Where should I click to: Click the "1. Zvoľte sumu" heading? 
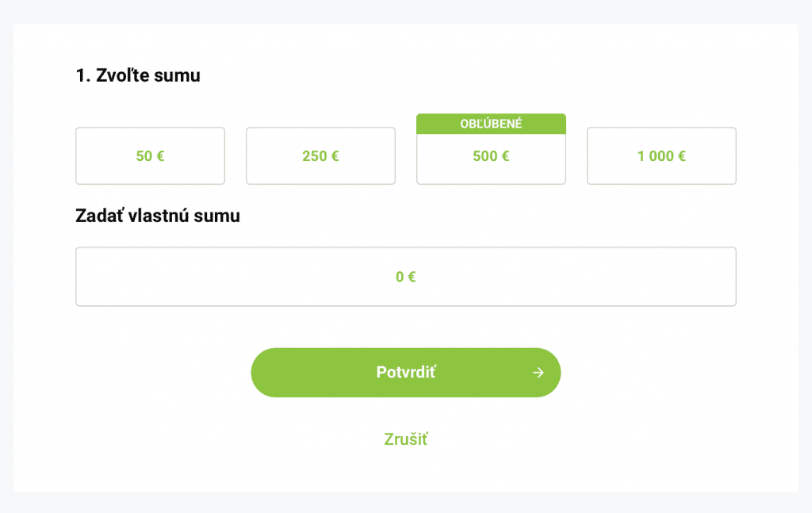point(138,76)
